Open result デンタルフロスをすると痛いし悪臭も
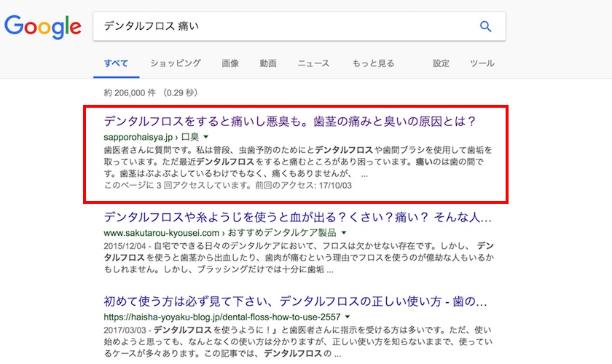The image size is (612, 364). pos(290,122)
